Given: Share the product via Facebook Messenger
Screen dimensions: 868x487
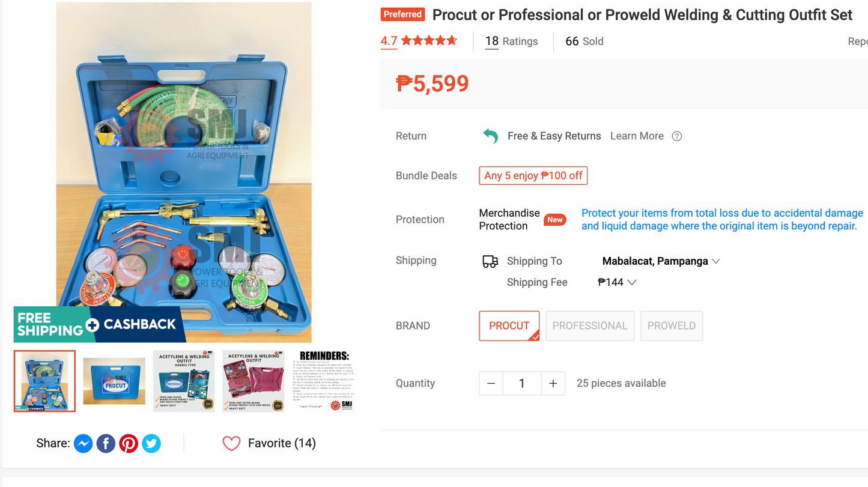Looking at the screenshot, I should [83, 443].
